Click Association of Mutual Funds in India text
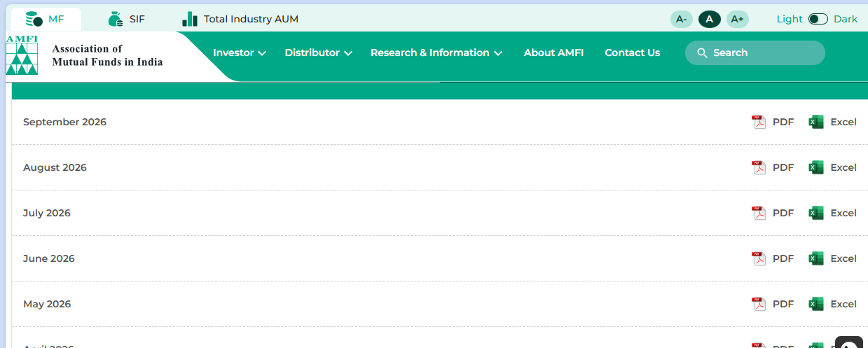Viewport: 868px width, 348px height. point(107,55)
